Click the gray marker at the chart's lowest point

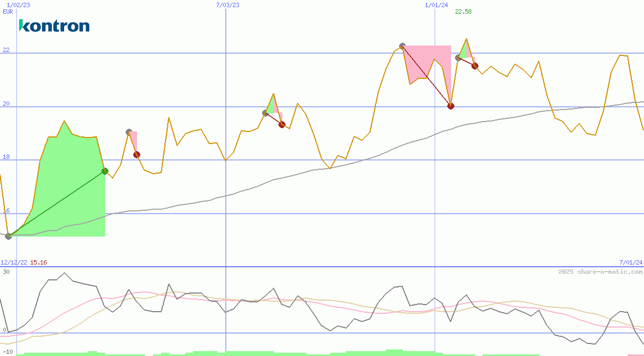8,236
